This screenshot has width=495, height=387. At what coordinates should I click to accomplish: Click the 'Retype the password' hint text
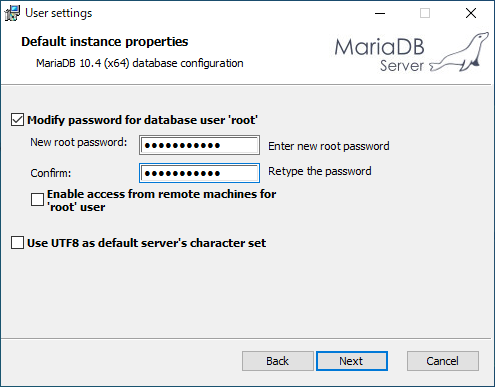click(x=320, y=171)
